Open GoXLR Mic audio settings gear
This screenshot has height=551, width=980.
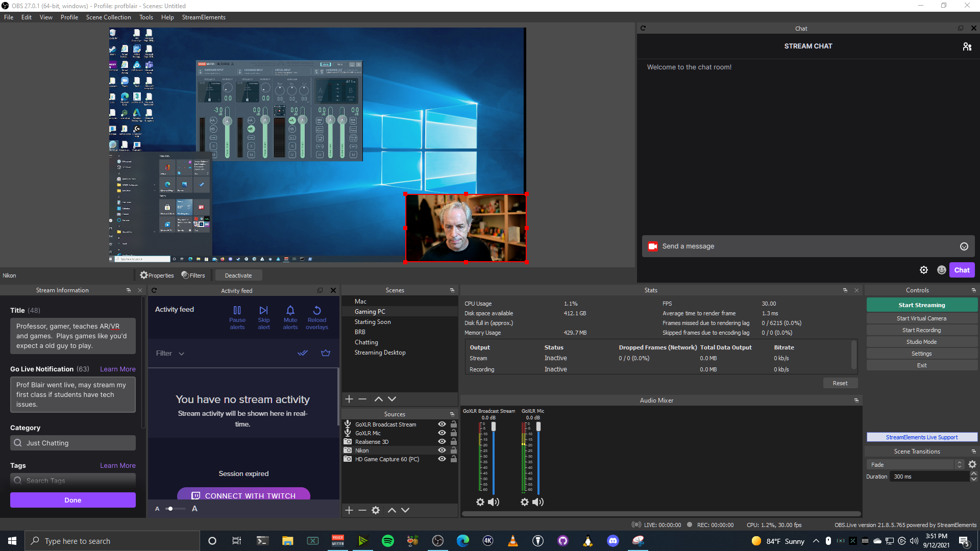pyautogui.click(x=524, y=502)
